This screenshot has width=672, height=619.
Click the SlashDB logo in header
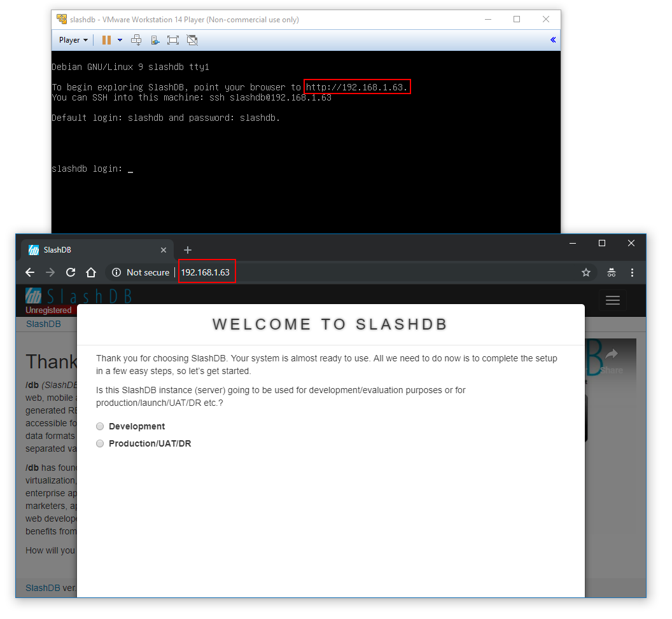click(78, 296)
